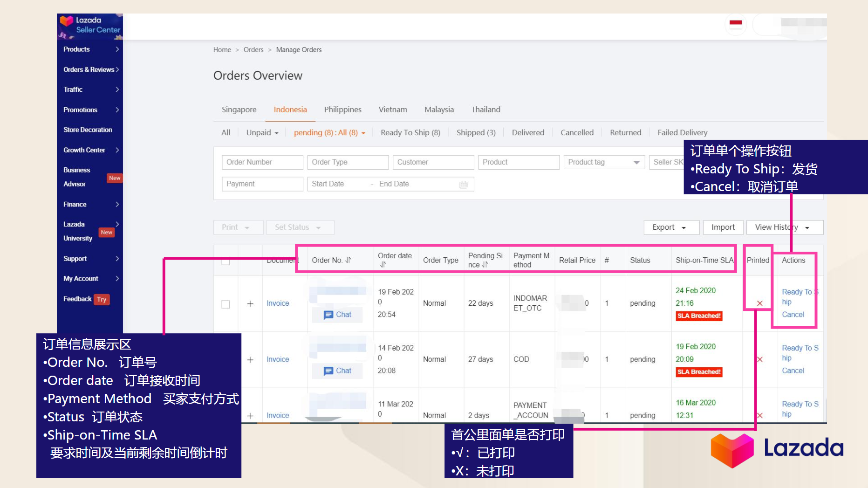Click Ready To Ship for 14 Feb order
Viewport: 868px width, 488px height.
[800, 353]
